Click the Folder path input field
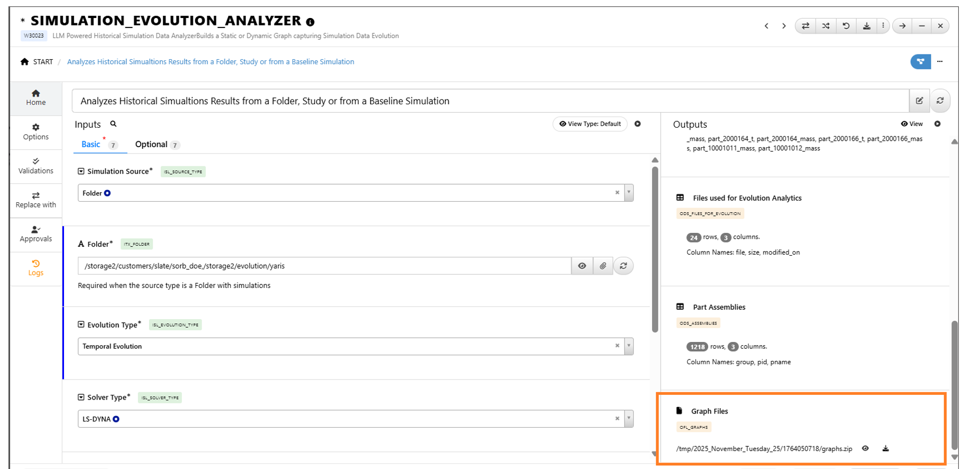The width and height of the screenshot is (980, 469). tap(324, 266)
